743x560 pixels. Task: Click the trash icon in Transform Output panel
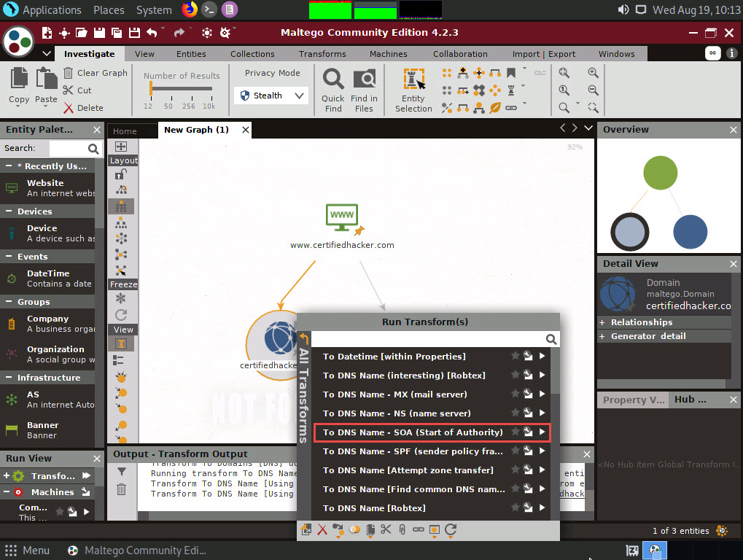121,489
